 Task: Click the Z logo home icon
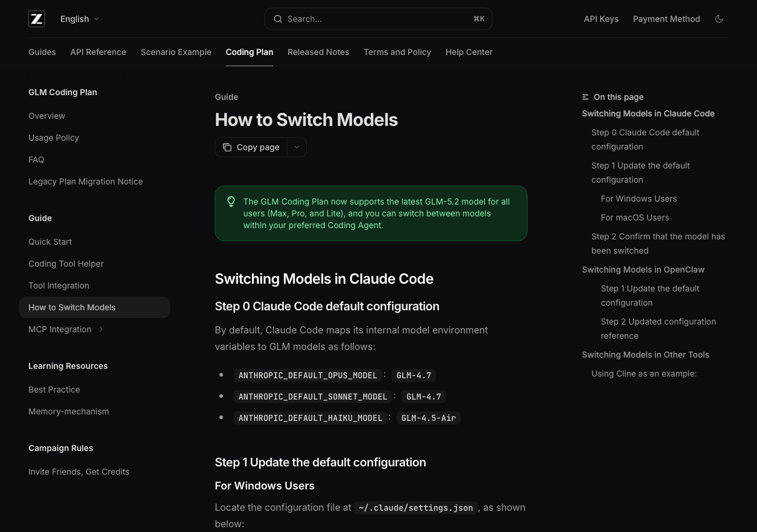point(37,19)
